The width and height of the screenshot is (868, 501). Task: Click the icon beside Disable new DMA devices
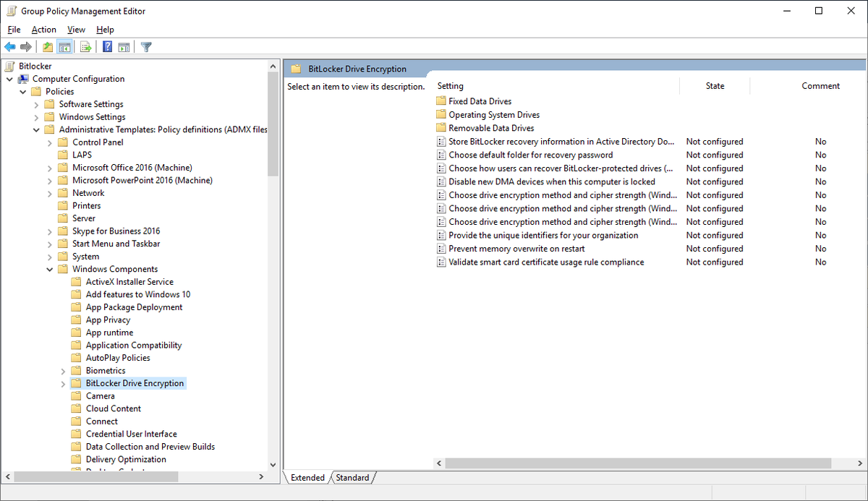coord(441,181)
